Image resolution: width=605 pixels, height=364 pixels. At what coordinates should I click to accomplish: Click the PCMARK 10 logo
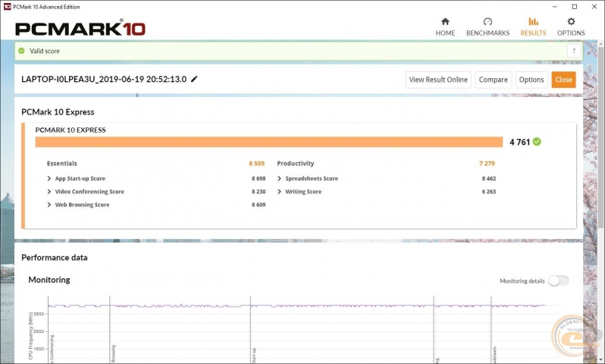pyautogui.click(x=80, y=29)
